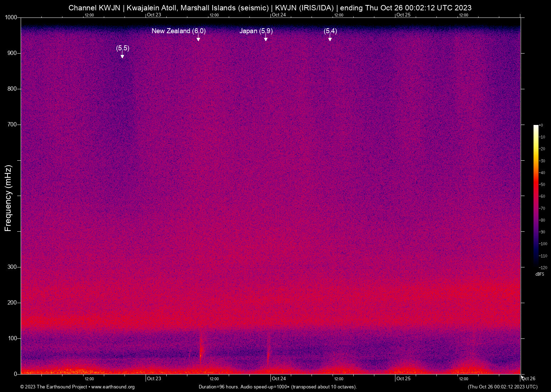Image resolution: width=551 pixels, height=392 pixels.
Task: Click the "dBFS" unit label
Action: 540,275
